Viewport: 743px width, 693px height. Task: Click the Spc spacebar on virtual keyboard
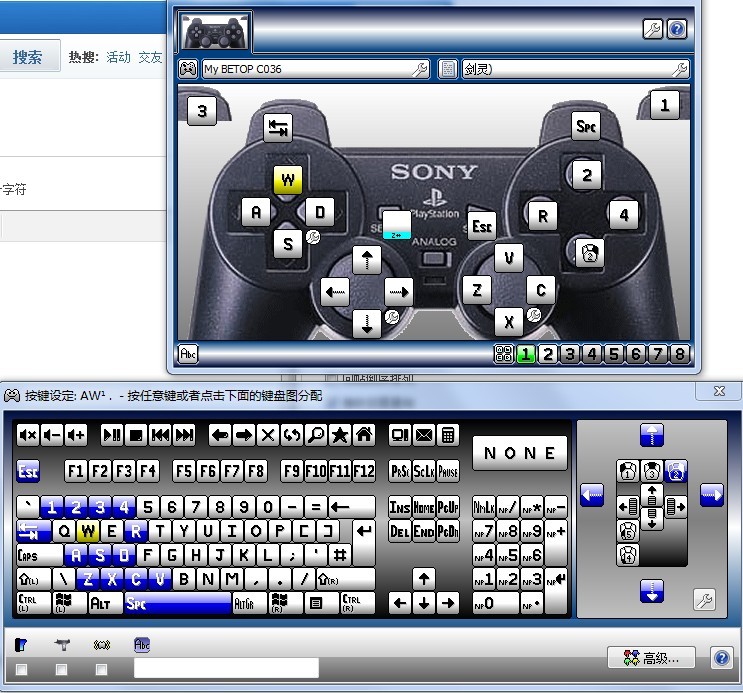pyautogui.click(x=178, y=603)
